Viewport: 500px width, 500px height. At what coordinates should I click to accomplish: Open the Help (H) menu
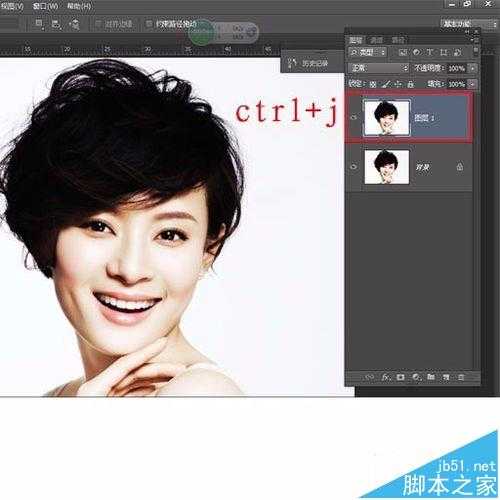tap(79, 6)
